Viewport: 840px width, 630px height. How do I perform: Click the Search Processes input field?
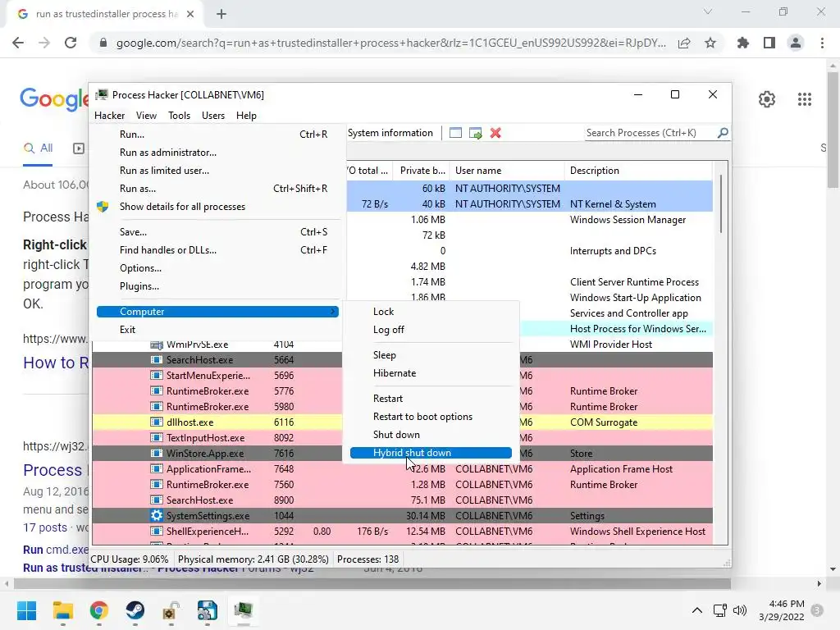tap(650, 132)
